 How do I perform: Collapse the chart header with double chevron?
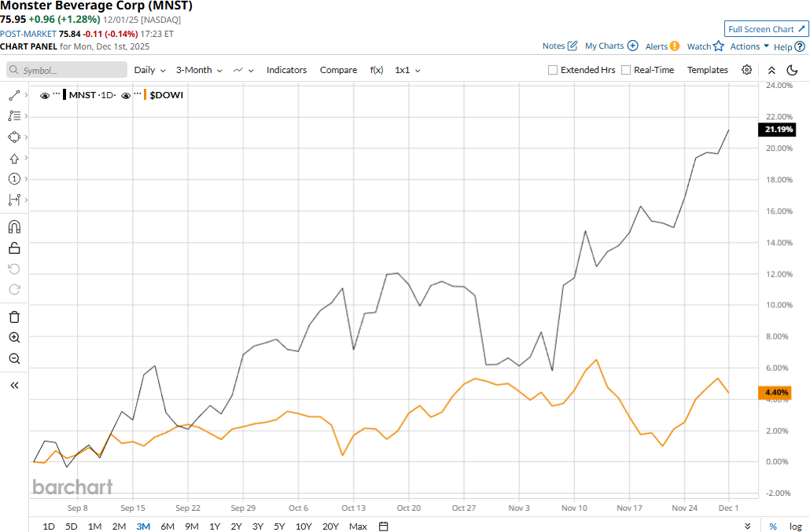tap(771, 70)
